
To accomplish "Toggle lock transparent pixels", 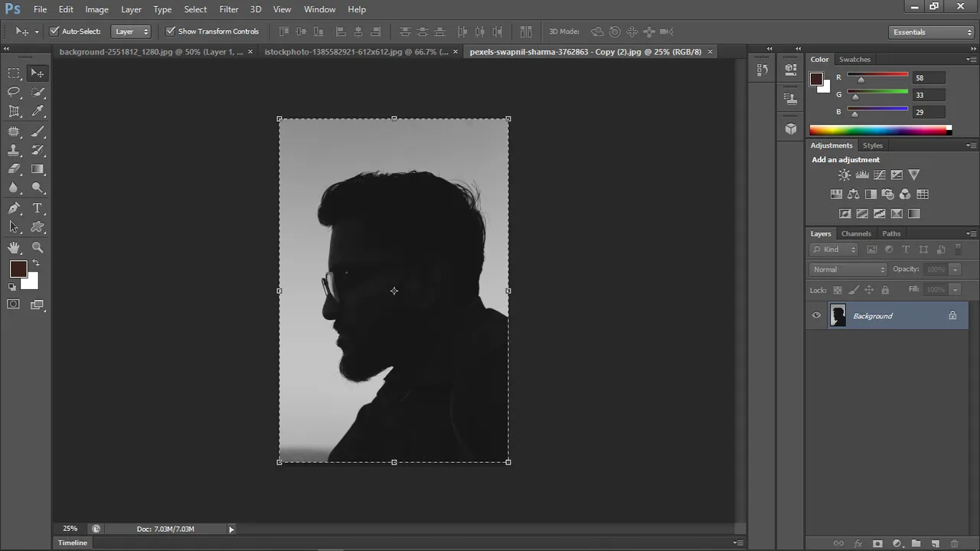I will click(837, 290).
